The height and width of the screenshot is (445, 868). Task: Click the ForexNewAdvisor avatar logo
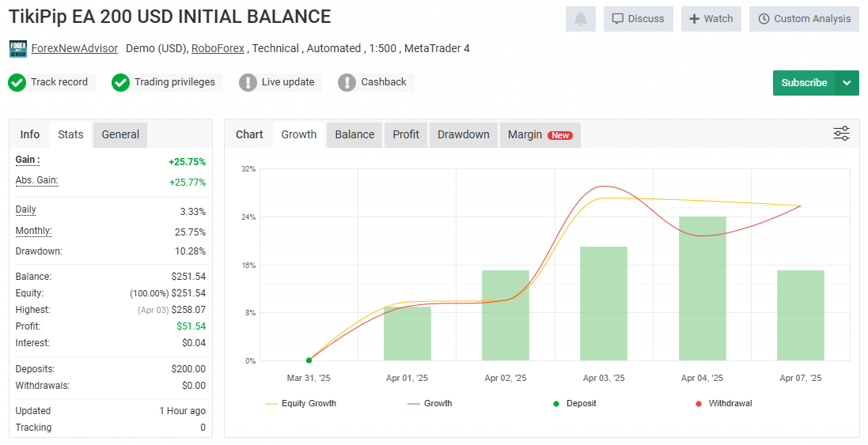point(18,49)
